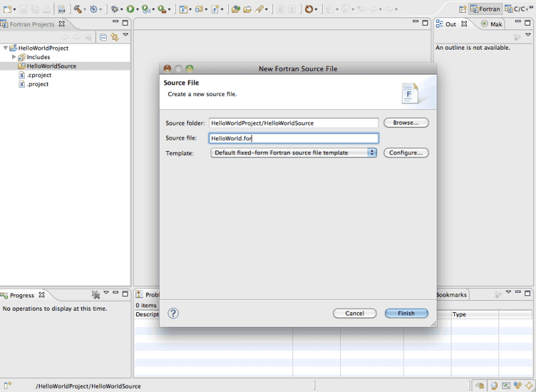
Task: Click the Finish button
Action: (406, 313)
